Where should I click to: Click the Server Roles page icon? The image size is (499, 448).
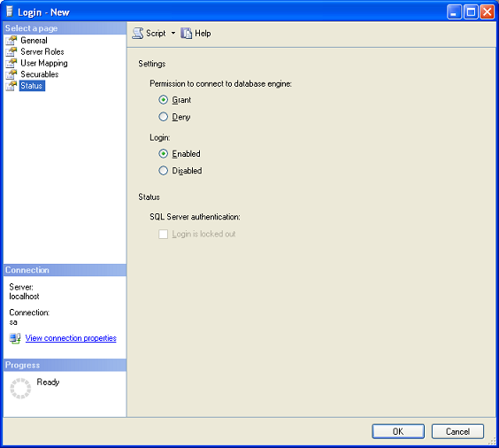(12, 51)
